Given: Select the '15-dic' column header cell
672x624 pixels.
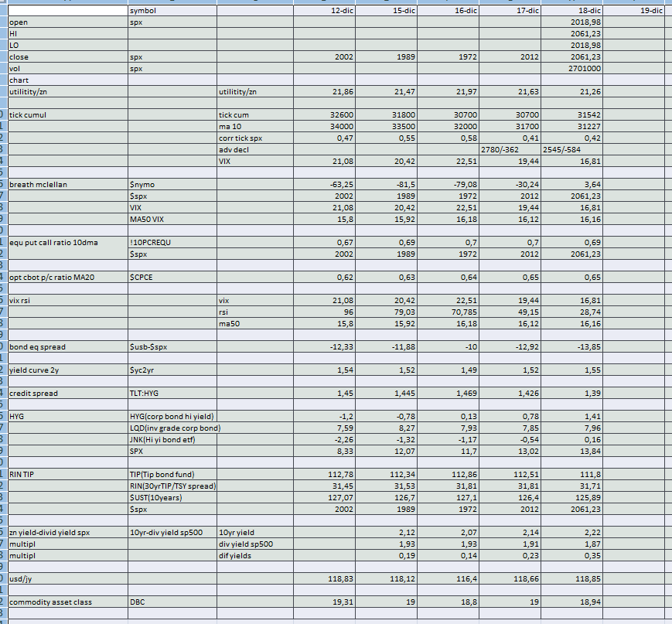Looking at the screenshot, I should (386, 10).
